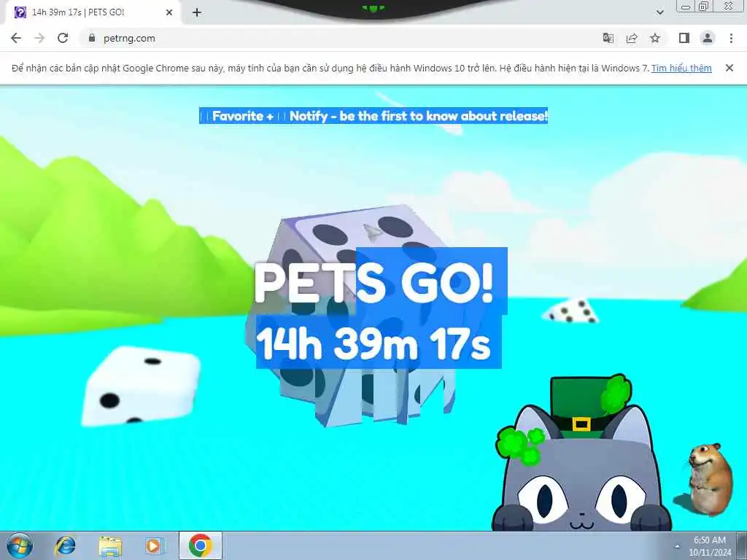Go forward with the browser arrow
Image resolution: width=747 pixels, height=560 pixels.
pos(39,38)
